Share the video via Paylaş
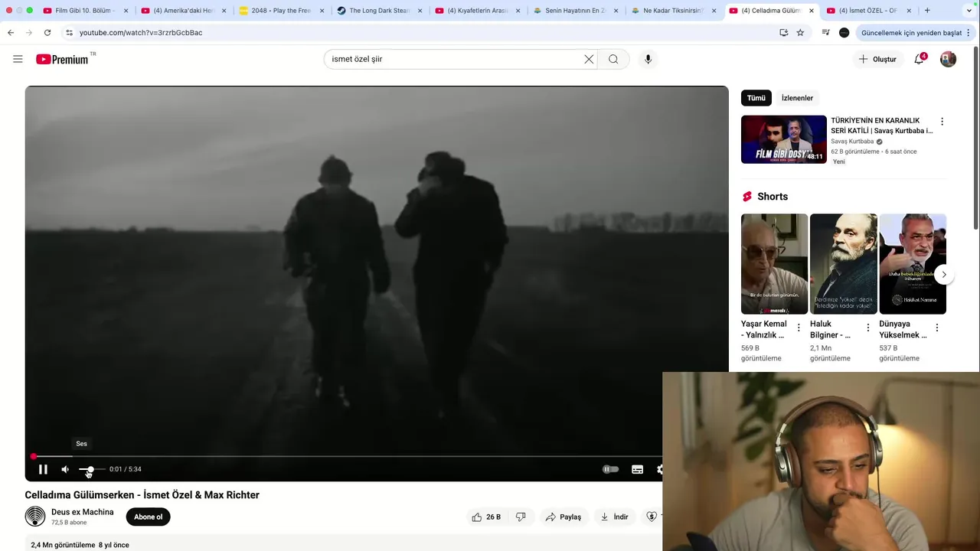Screen dimensions: 980x551 [563, 517]
